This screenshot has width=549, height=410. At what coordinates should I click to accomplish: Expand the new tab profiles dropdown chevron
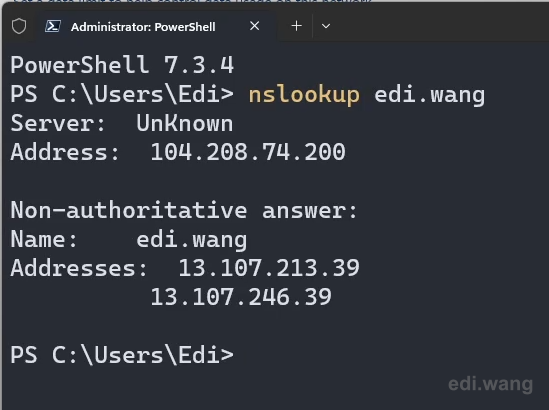326,26
